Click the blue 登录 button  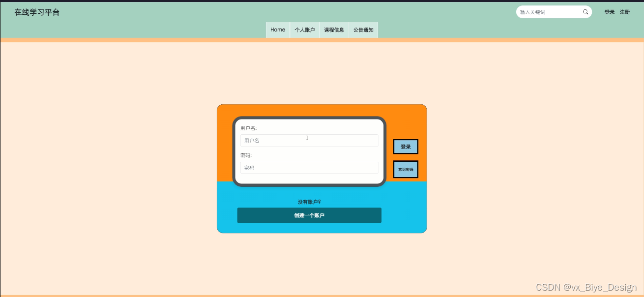406,147
